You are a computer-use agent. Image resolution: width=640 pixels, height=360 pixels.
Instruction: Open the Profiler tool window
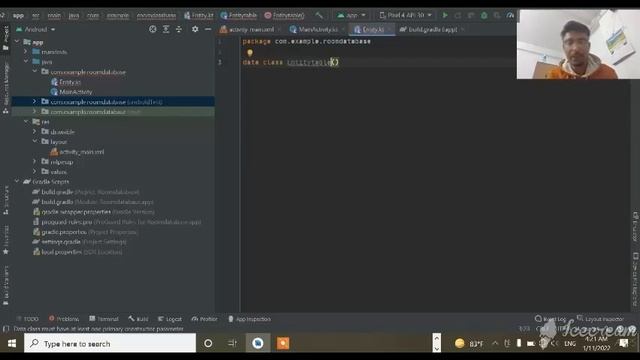tap(204, 319)
